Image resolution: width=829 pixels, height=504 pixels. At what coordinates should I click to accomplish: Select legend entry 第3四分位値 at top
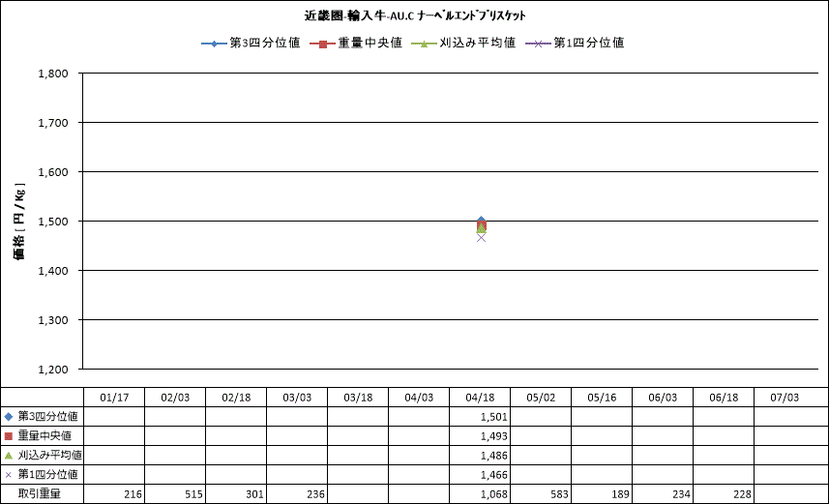point(252,43)
